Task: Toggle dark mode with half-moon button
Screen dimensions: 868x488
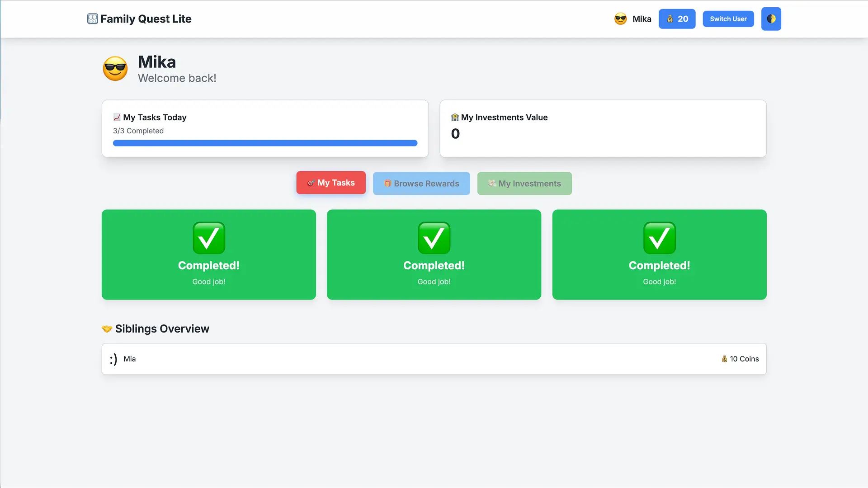Action: [771, 19]
